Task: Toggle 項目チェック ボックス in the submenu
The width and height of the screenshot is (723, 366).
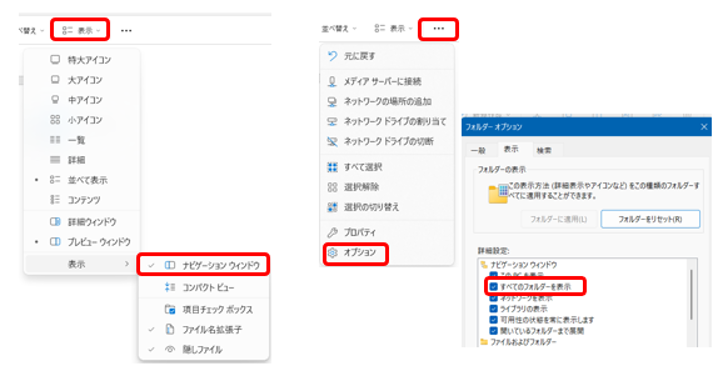Action: coord(203,309)
